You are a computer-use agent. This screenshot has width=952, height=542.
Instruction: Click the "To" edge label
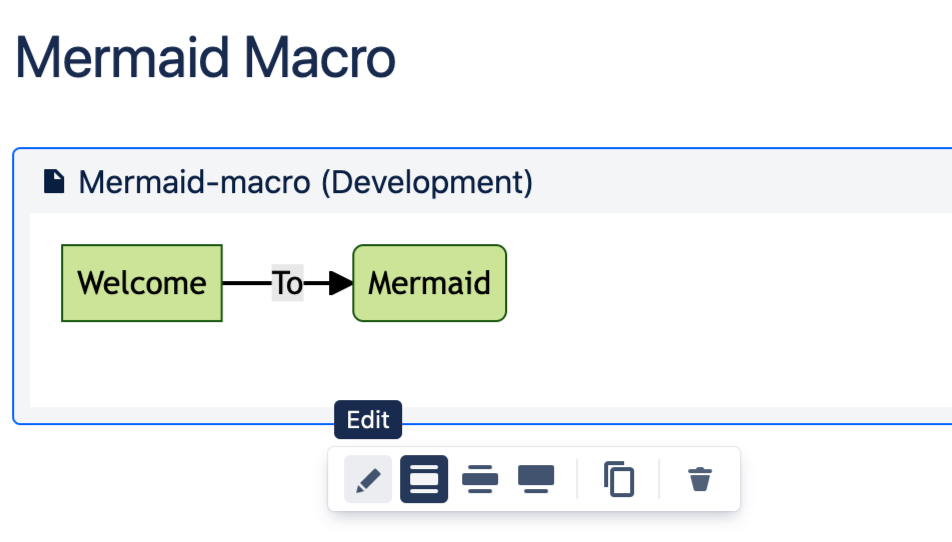(287, 283)
